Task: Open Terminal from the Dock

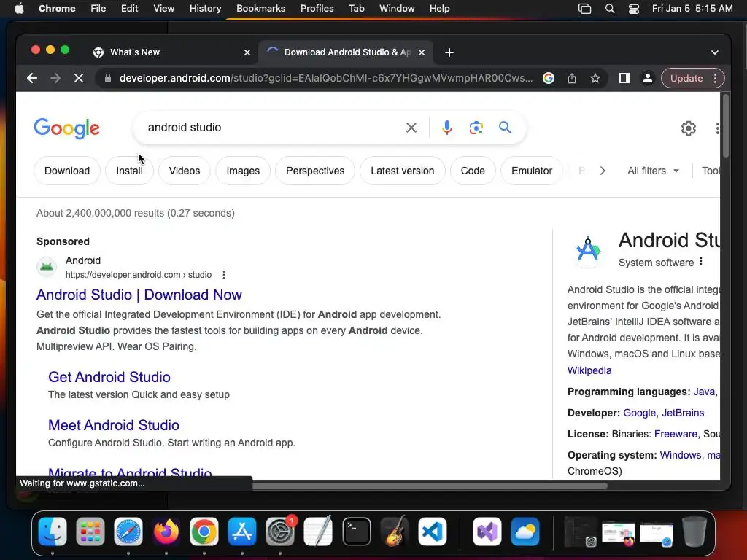Action: (x=356, y=532)
